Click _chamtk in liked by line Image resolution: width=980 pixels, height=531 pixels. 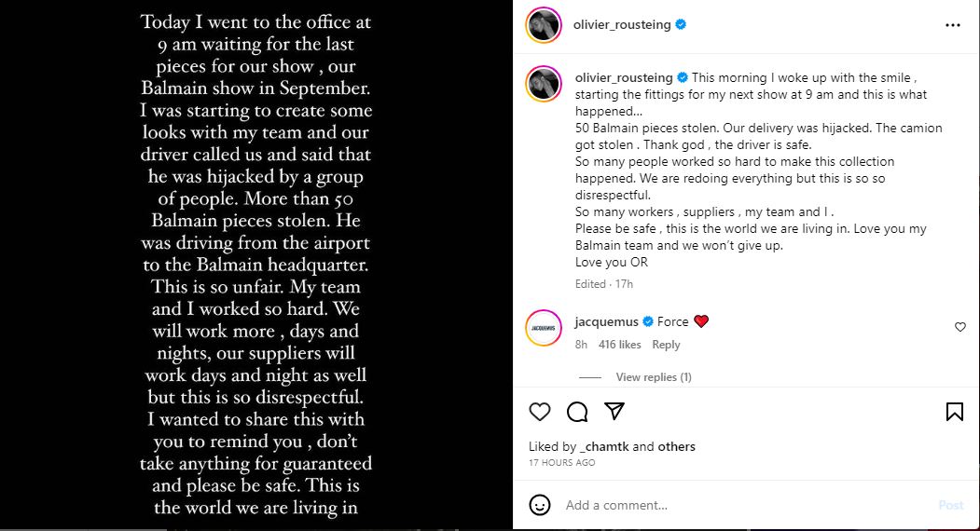pyautogui.click(x=604, y=446)
